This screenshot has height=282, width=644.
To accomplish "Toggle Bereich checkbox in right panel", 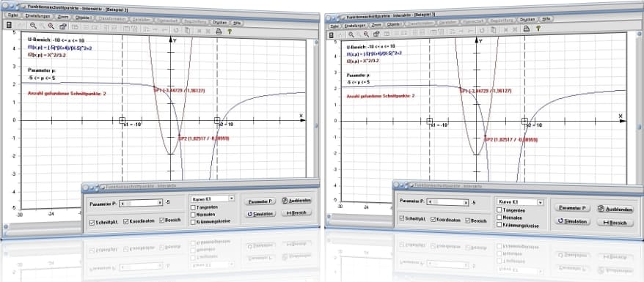I will click(468, 220).
